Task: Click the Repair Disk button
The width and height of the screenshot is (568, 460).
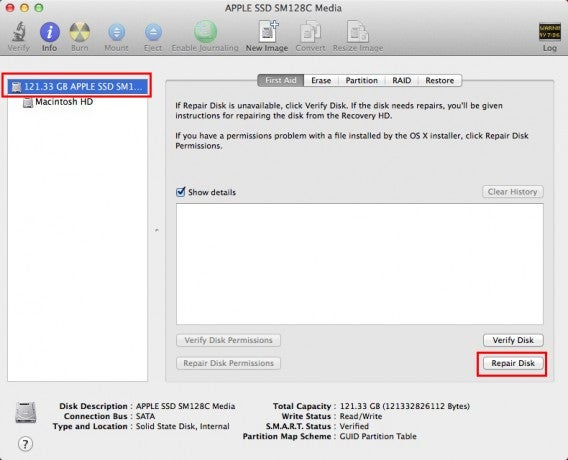Action: click(513, 363)
